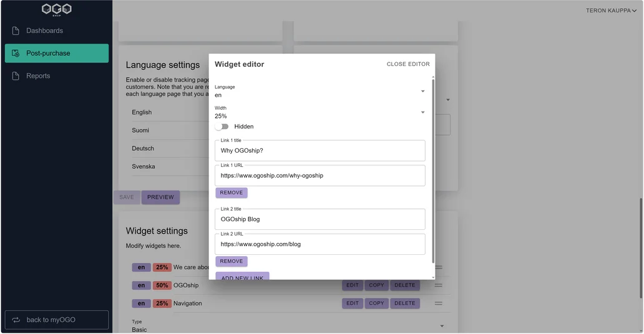Screen dimensions: 644x334
Task: Expand the TERON KAUPPA account menu
Action: 611,10
